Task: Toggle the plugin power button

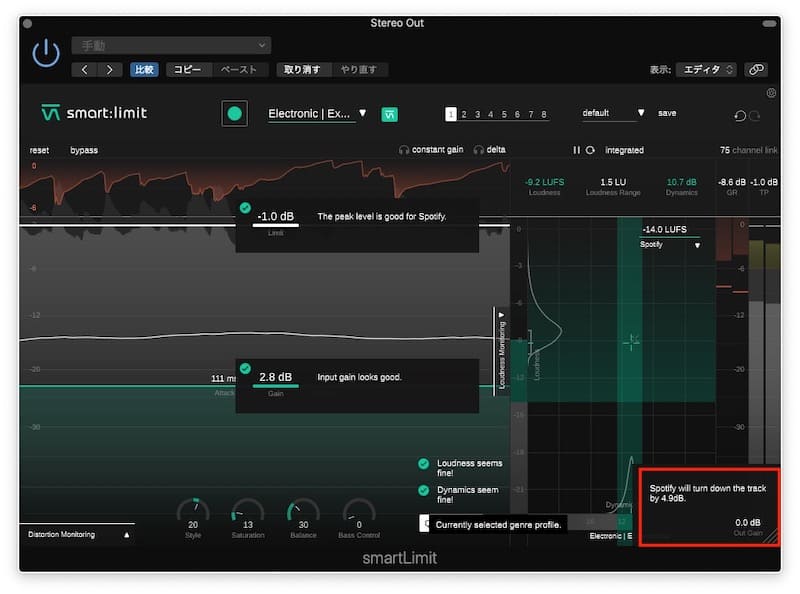Action: pyautogui.click(x=46, y=53)
